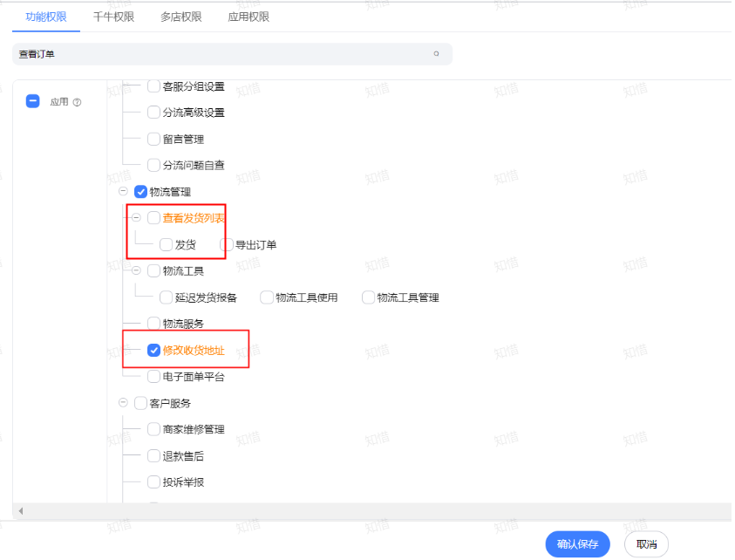This screenshot has height=560, width=735.
Task: Check the 物流服务 checkbox
Action: pos(153,324)
